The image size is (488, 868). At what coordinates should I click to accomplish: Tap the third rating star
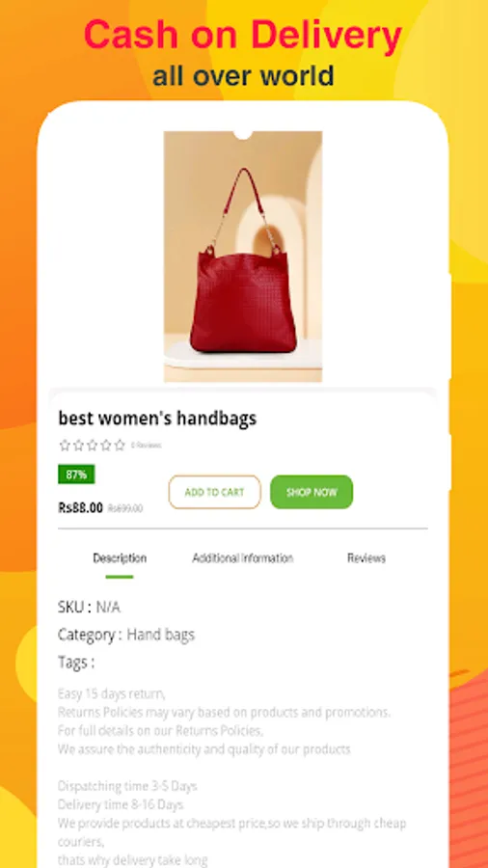click(92, 445)
